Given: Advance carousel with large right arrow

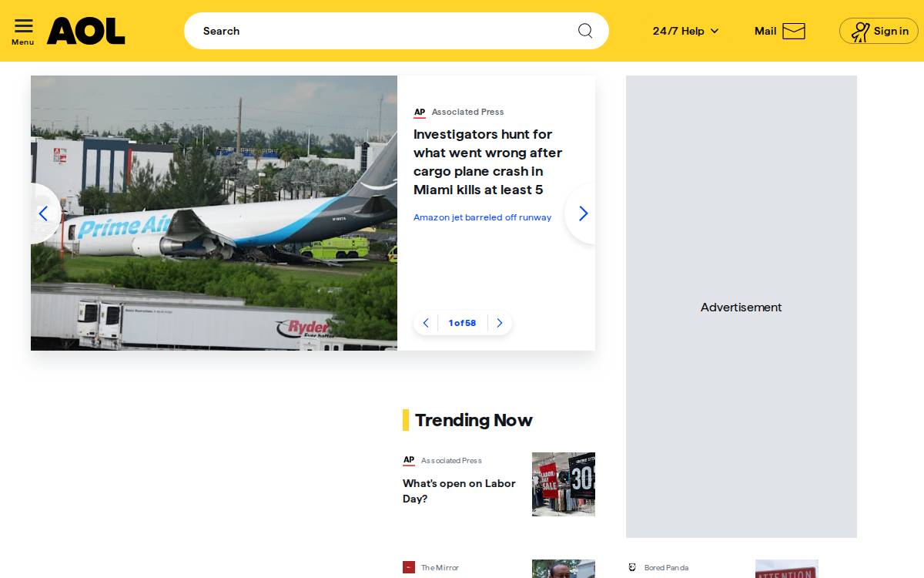Looking at the screenshot, I should point(582,213).
